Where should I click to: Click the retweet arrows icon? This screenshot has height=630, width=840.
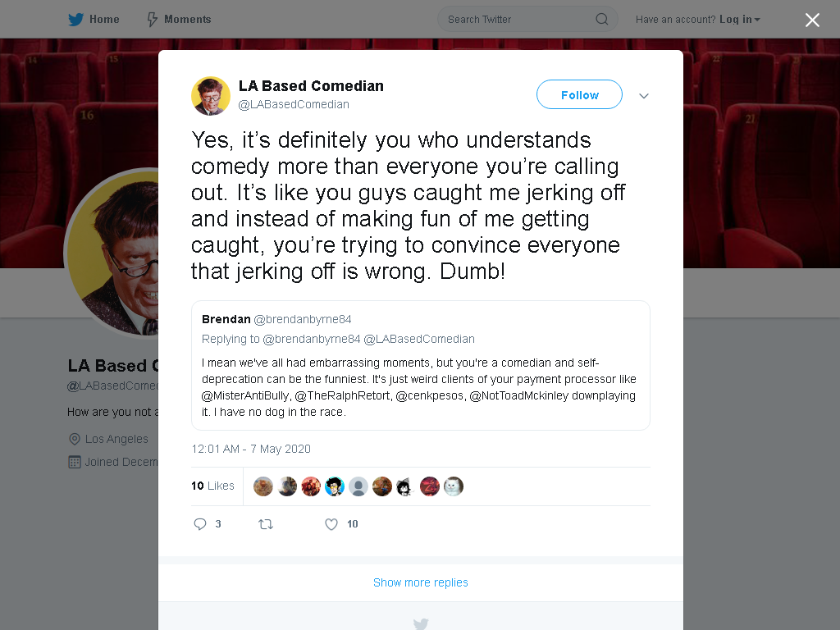pyautogui.click(x=266, y=524)
